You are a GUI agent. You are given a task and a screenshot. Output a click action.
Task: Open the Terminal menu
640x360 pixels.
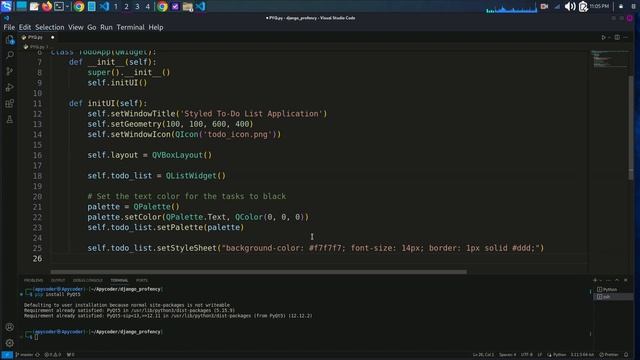pos(131,27)
